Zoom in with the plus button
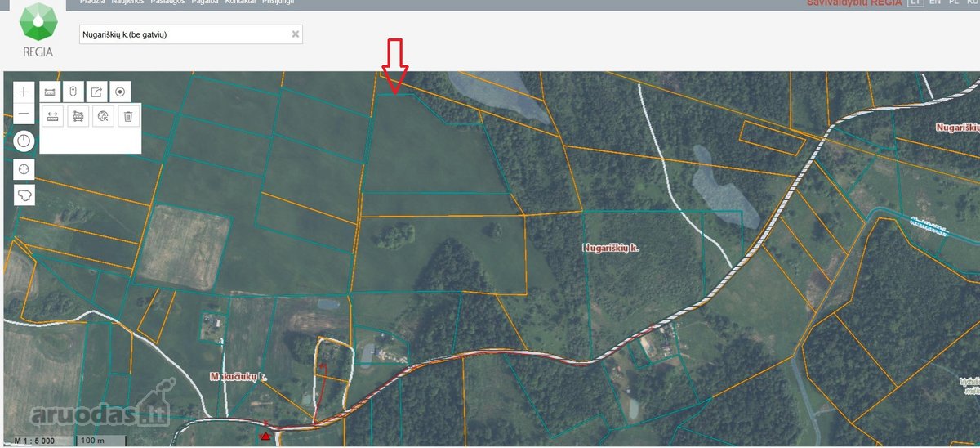980x448 pixels. [x=24, y=92]
